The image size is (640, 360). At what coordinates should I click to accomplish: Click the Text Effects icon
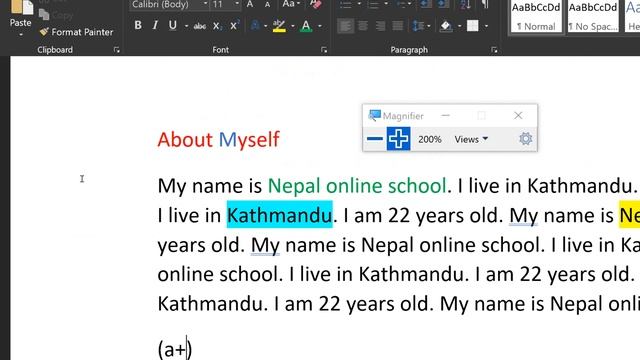pyautogui.click(x=256, y=25)
